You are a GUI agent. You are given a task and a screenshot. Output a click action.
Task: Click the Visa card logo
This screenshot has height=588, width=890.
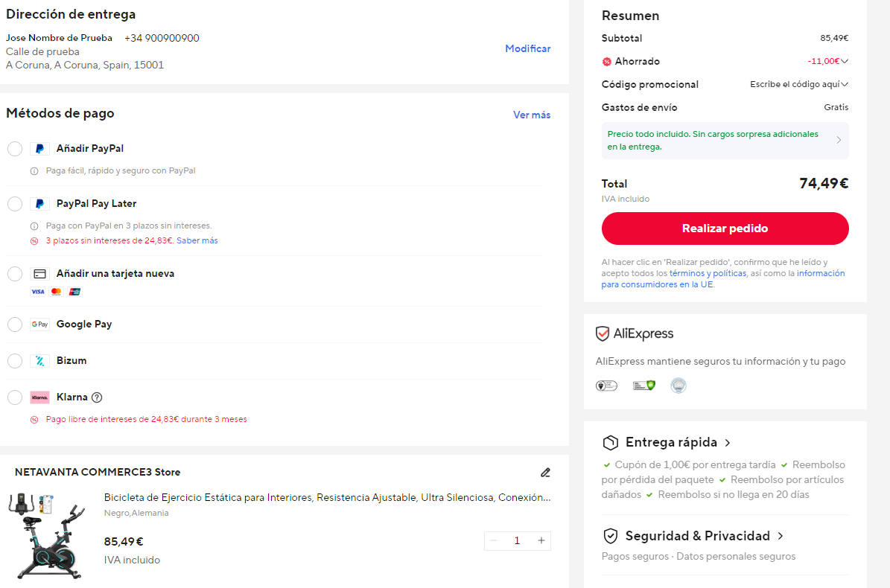pos(38,292)
